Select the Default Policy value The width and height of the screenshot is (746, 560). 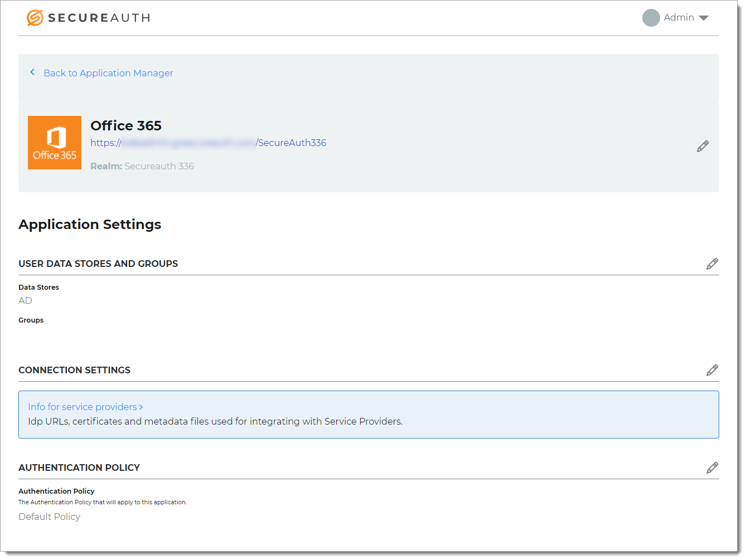click(49, 517)
